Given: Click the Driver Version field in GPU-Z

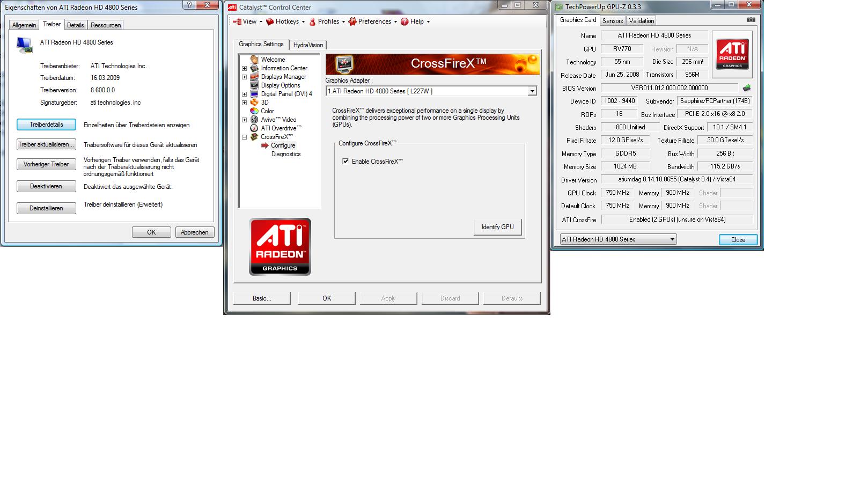Looking at the screenshot, I should tap(677, 179).
